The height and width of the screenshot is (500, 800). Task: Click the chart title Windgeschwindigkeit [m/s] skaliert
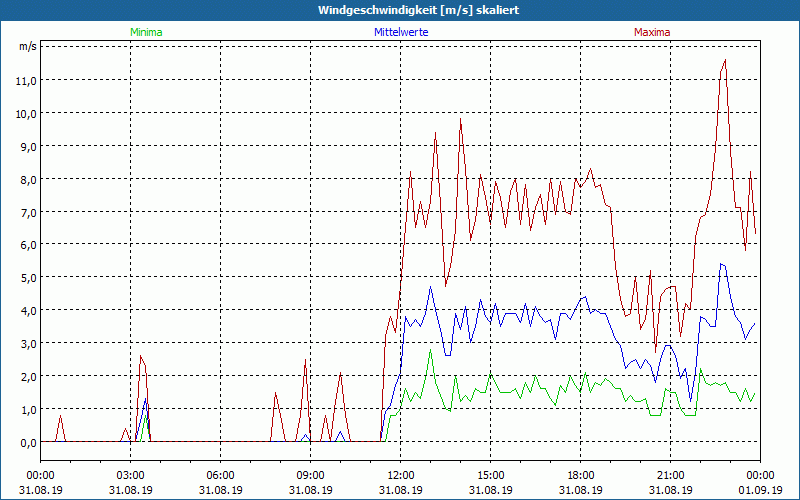point(418,10)
